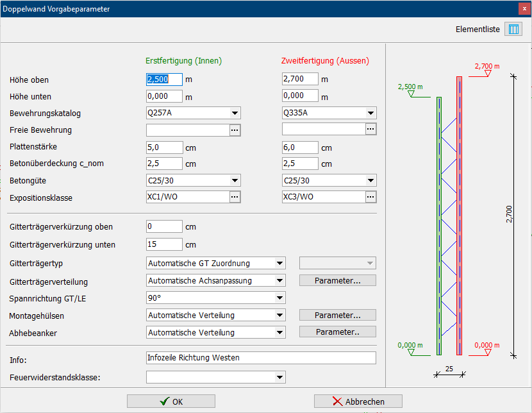Screen dimensions: 532x413
Task: Confirm dialog with OK button
Action: pos(171,401)
